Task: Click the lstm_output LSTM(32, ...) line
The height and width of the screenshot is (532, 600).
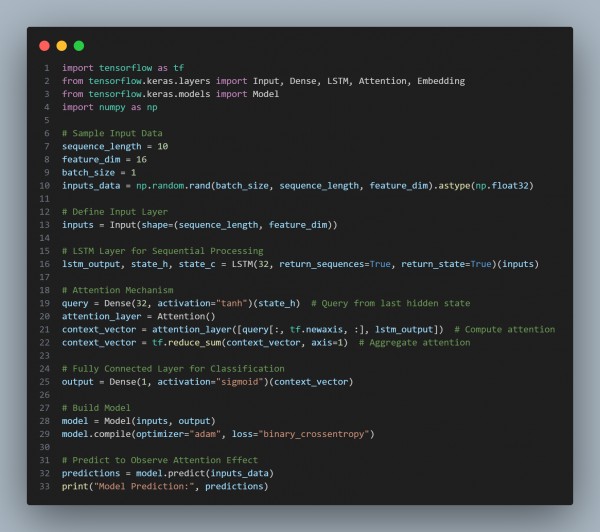Action: [x=300, y=264]
